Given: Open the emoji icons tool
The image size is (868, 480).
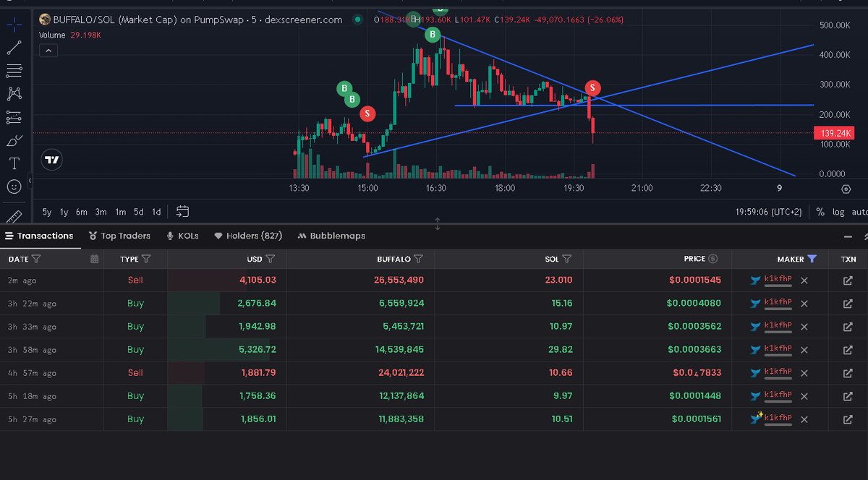Looking at the screenshot, I should click(14, 187).
